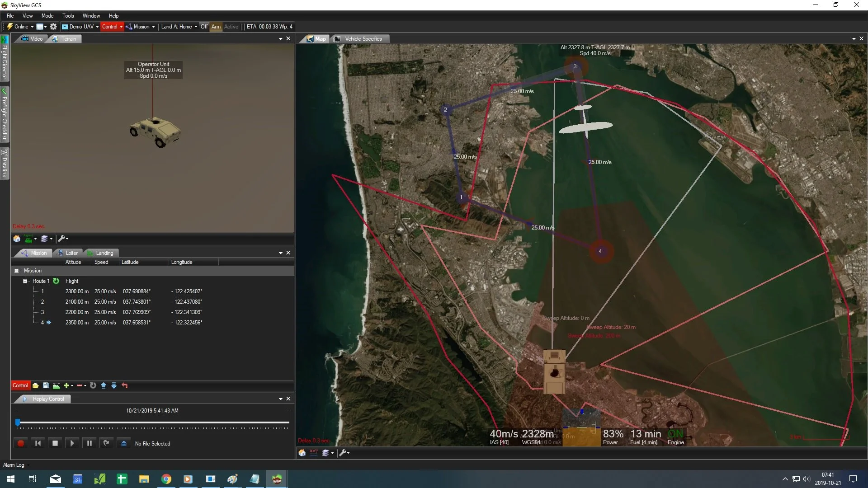Open the Tools menu
The image size is (868, 488).
click(68, 16)
